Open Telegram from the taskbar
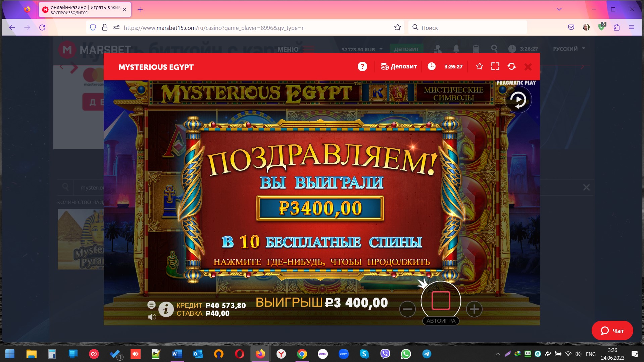644x362 pixels. click(x=427, y=354)
